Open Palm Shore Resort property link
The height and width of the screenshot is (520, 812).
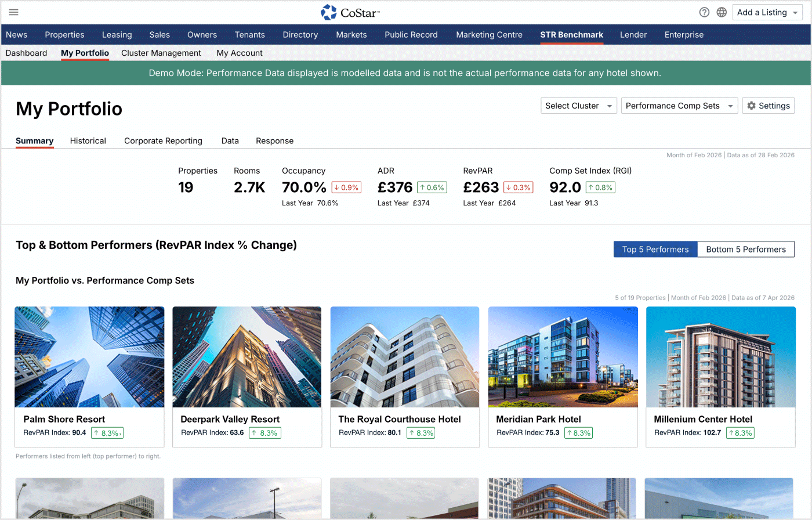tap(64, 419)
